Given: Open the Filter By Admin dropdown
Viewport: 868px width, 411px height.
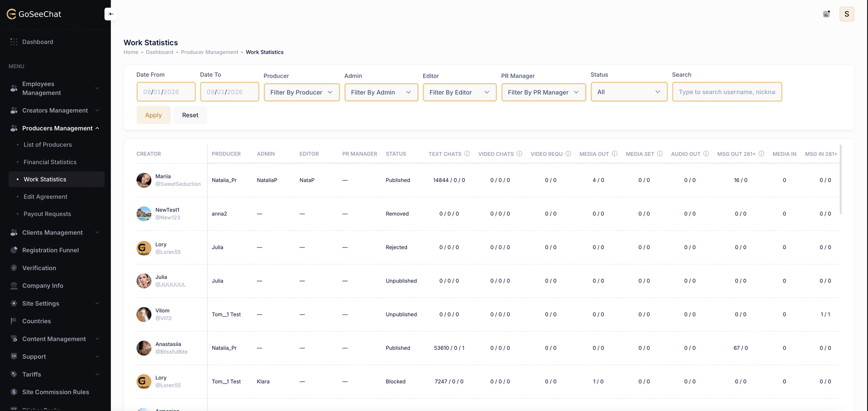Looking at the screenshot, I should click(381, 92).
